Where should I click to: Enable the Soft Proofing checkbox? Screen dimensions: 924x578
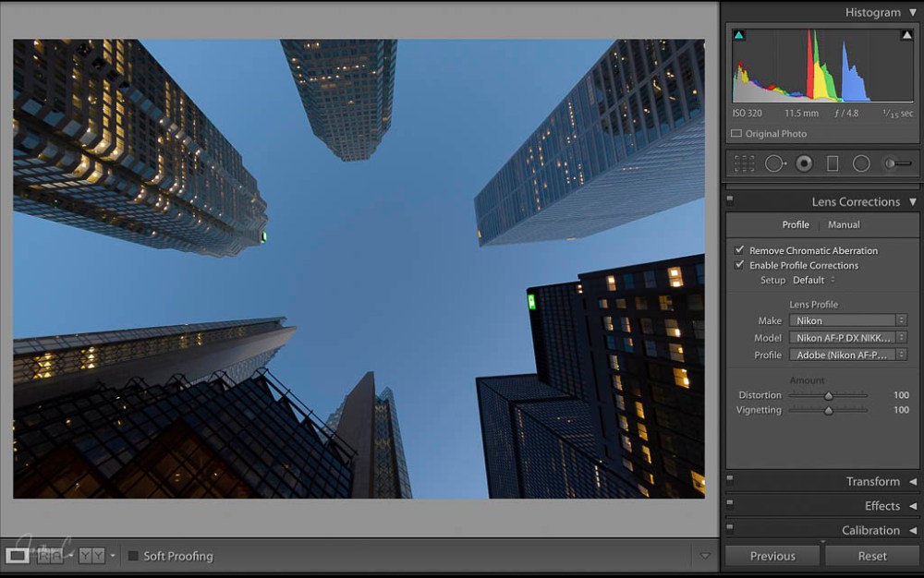tap(134, 556)
